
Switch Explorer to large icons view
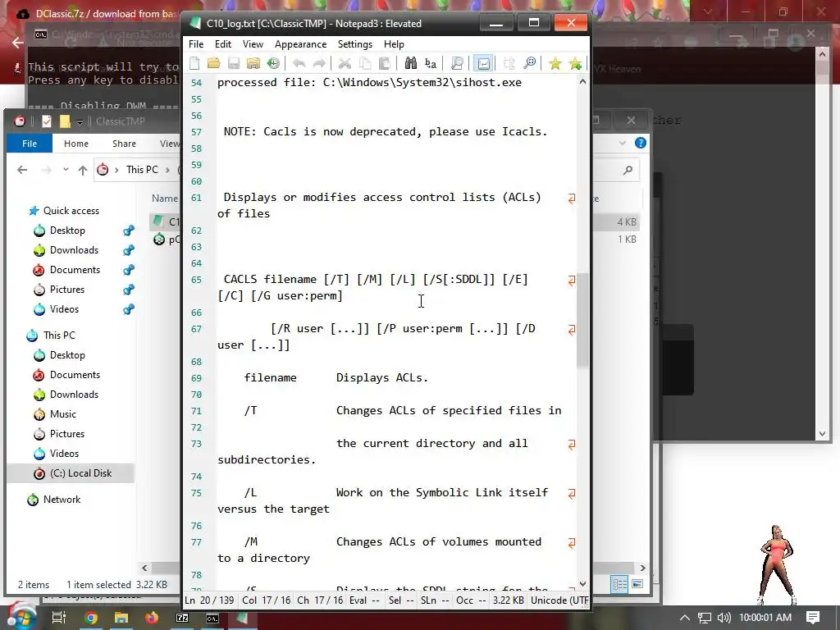coord(637,584)
